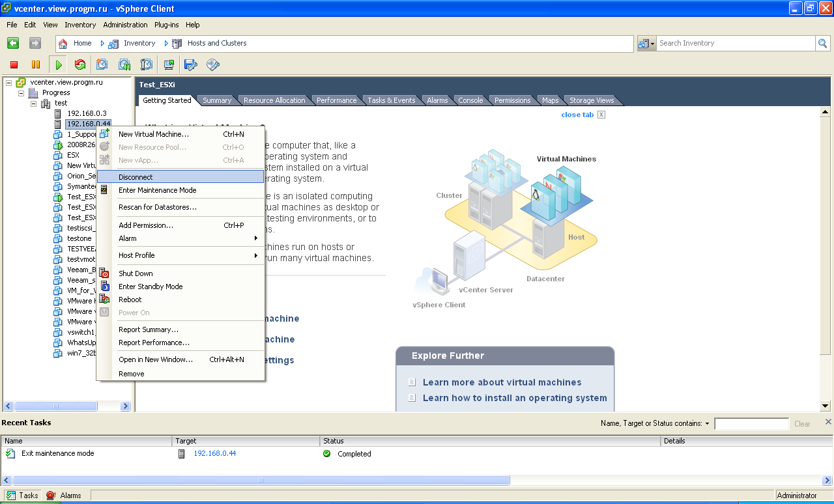
Task: Click the red Power Off toolbar icon
Action: pos(14,64)
